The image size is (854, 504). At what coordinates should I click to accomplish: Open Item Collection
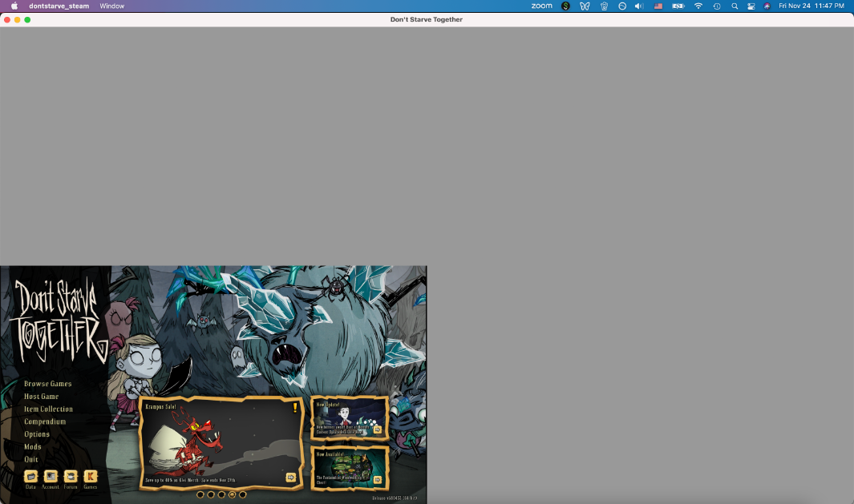coord(48,409)
